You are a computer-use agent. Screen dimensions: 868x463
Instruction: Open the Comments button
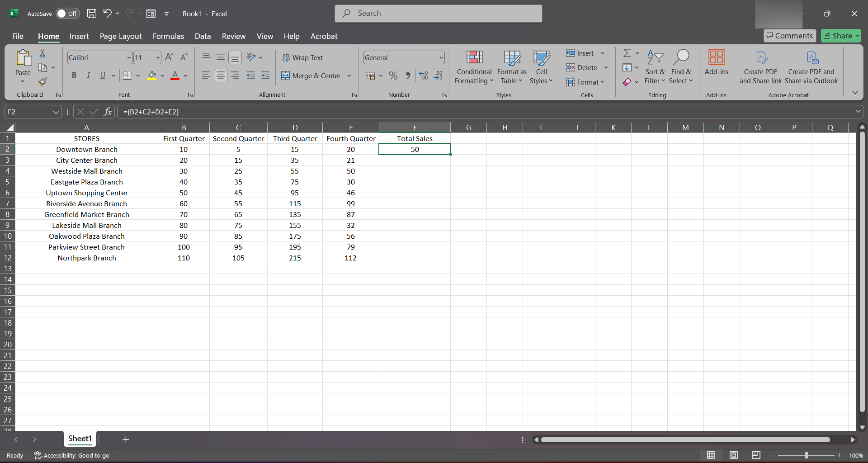[790, 36]
